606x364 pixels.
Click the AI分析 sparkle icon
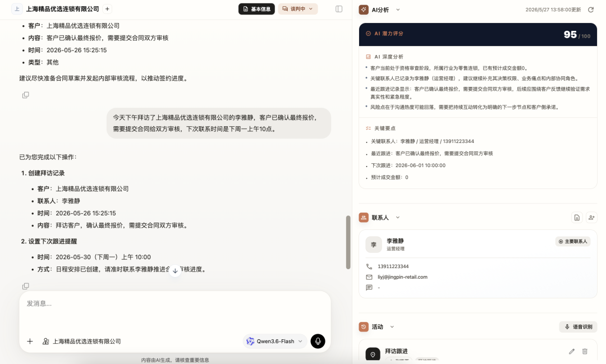click(x=364, y=10)
